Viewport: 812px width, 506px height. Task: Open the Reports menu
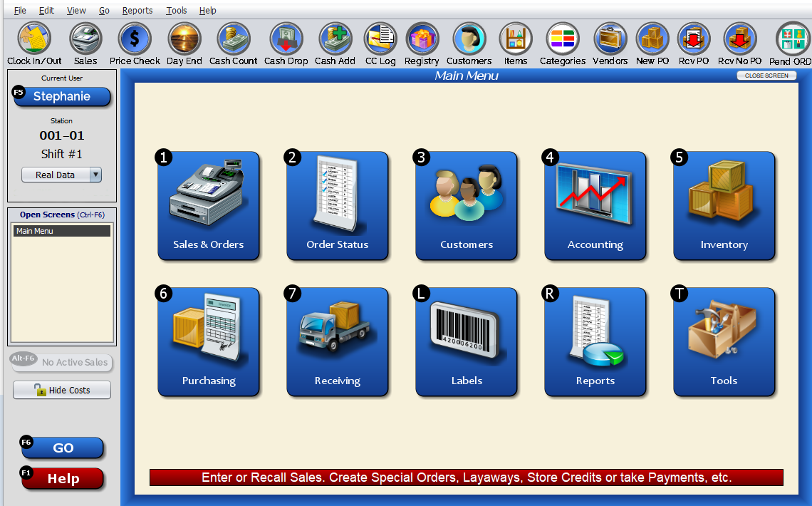pyautogui.click(x=137, y=10)
